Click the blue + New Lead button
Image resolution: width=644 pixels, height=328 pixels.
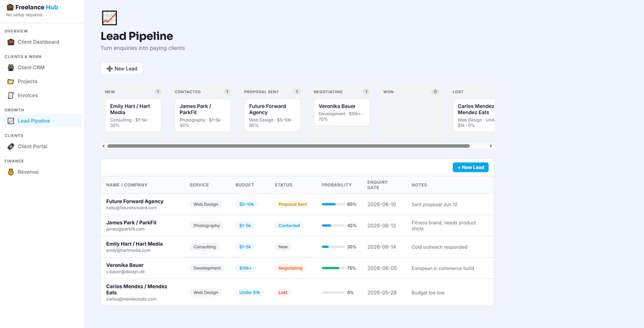coord(470,167)
